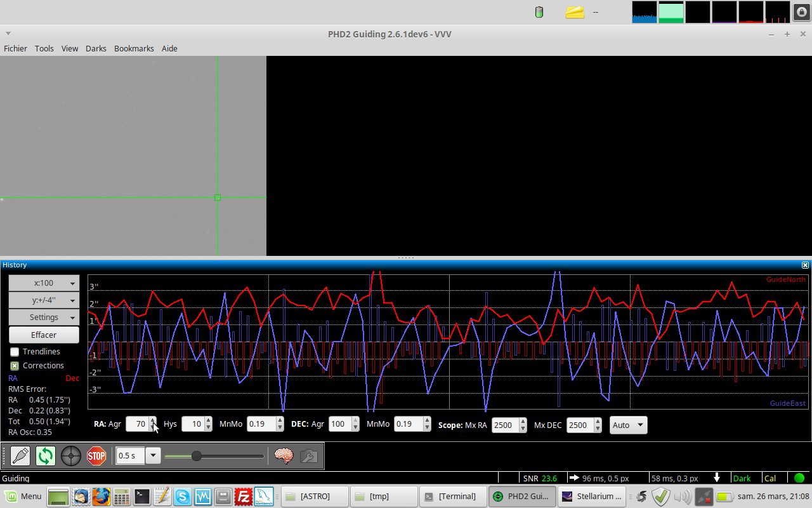Start looping exposures with the green arrows icon
812x508 pixels.
(x=46, y=456)
